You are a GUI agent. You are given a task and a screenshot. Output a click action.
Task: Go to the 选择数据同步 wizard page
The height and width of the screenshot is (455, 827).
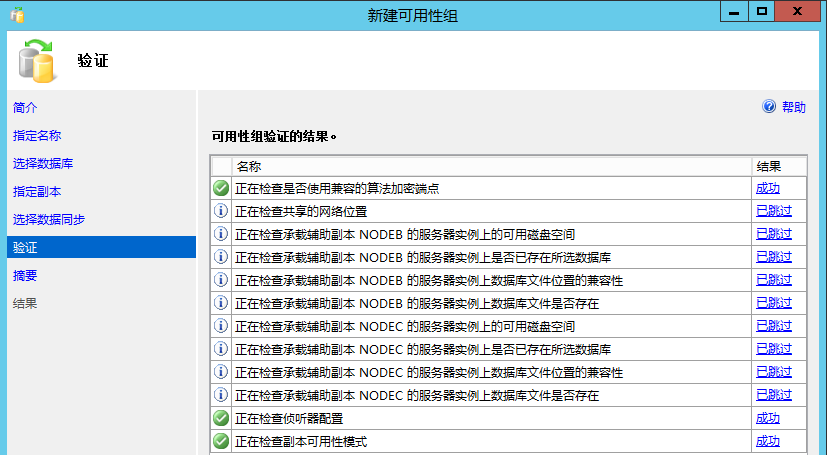[49, 219]
